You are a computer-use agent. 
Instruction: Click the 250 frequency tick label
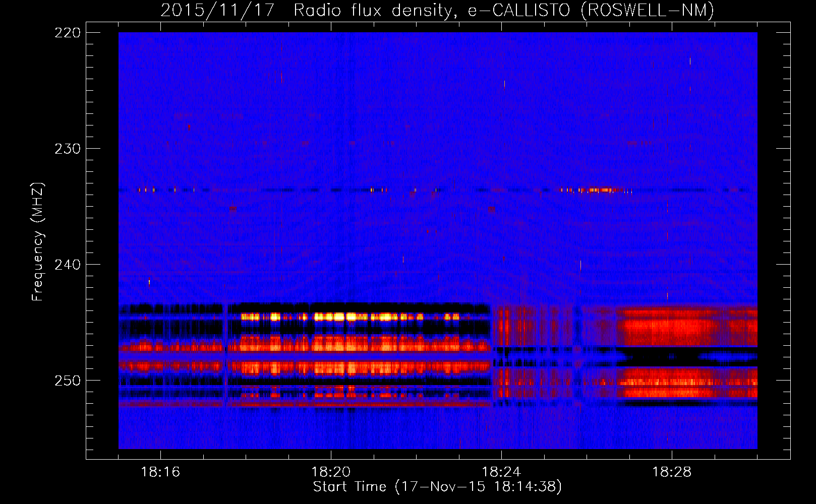(x=67, y=381)
